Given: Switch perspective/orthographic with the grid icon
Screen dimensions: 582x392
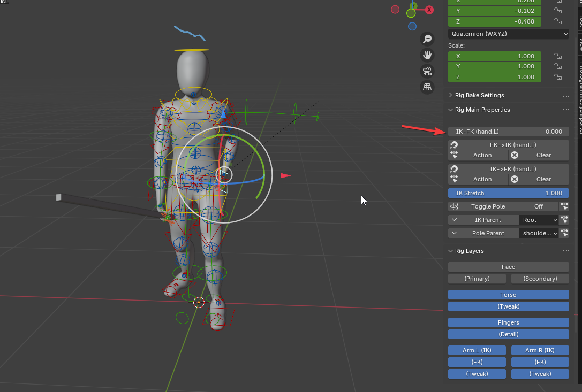Looking at the screenshot, I should coord(427,87).
